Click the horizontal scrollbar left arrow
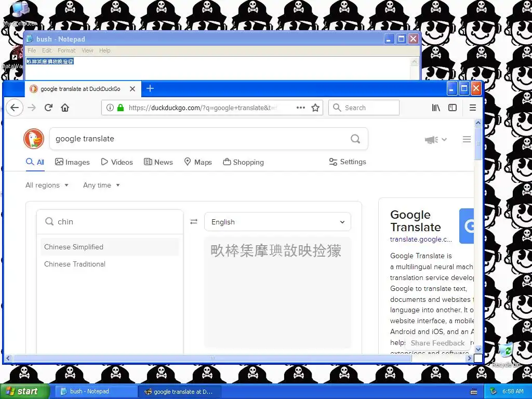The image size is (532, 399). 8,358
